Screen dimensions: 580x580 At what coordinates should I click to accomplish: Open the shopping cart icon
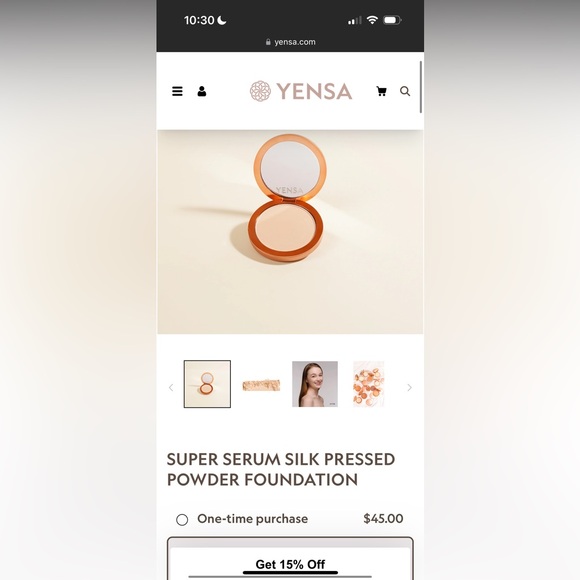[x=381, y=91]
